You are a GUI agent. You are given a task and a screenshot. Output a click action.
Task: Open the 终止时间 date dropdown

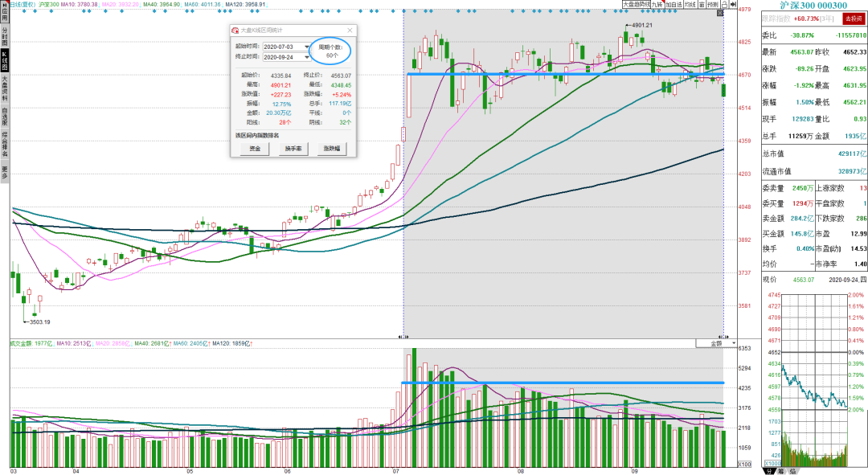(307, 57)
